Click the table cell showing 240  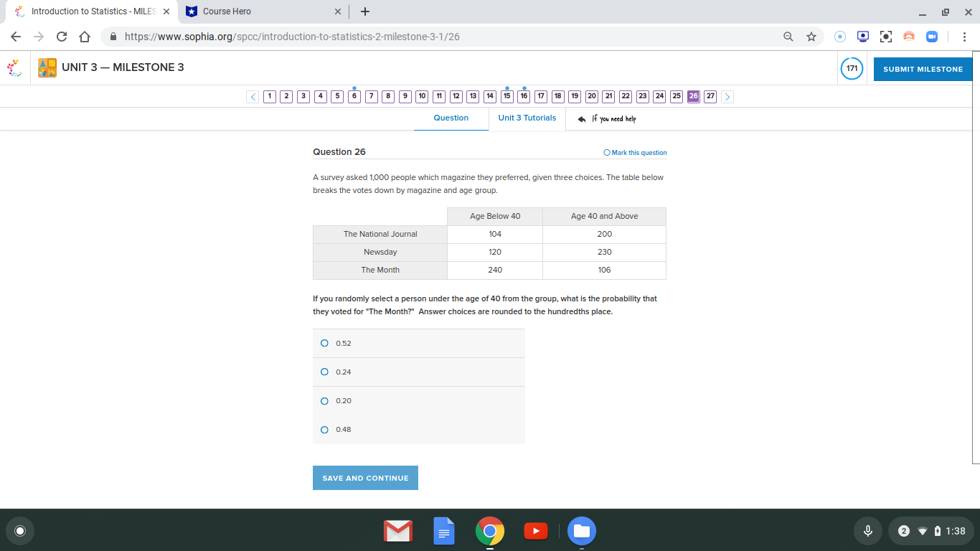495,270
